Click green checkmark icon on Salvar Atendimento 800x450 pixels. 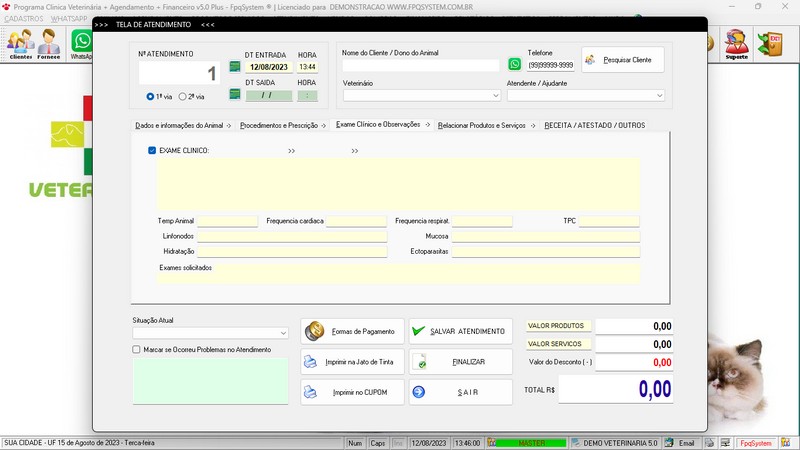pyautogui.click(x=418, y=331)
